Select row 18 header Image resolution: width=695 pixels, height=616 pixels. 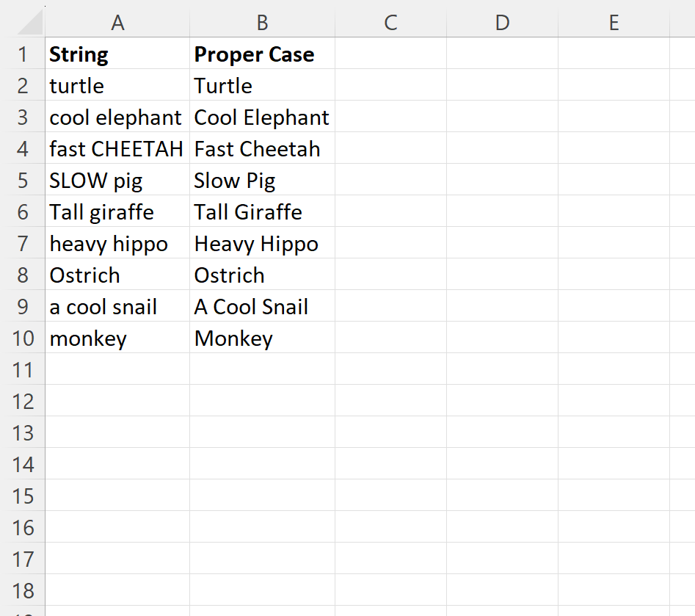(x=23, y=590)
